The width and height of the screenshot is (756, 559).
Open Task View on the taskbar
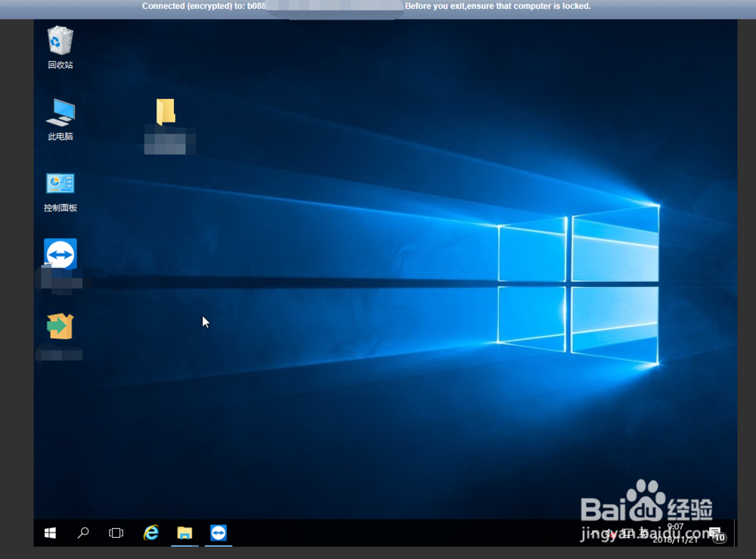116,533
